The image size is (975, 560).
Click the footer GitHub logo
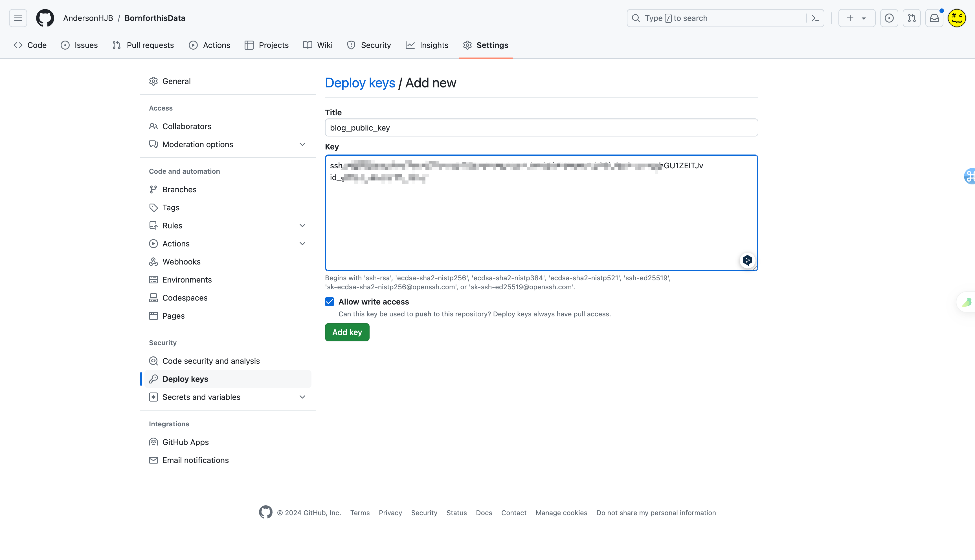[265, 512]
